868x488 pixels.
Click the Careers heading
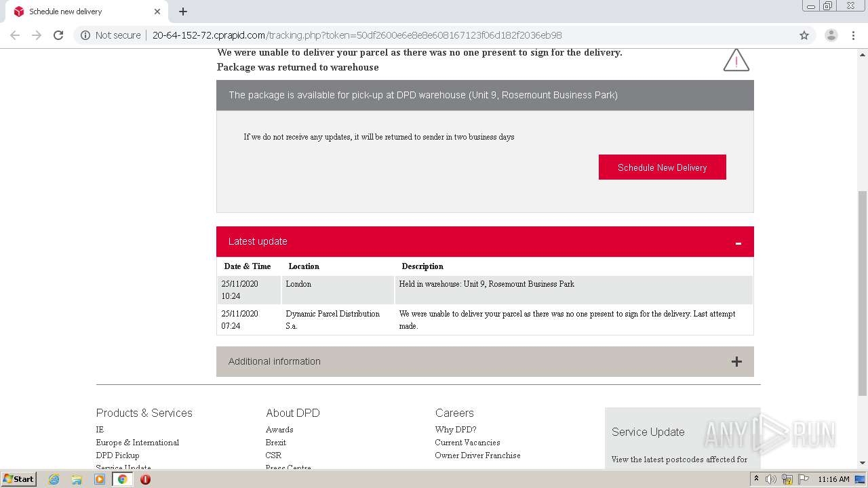coord(454,413)
